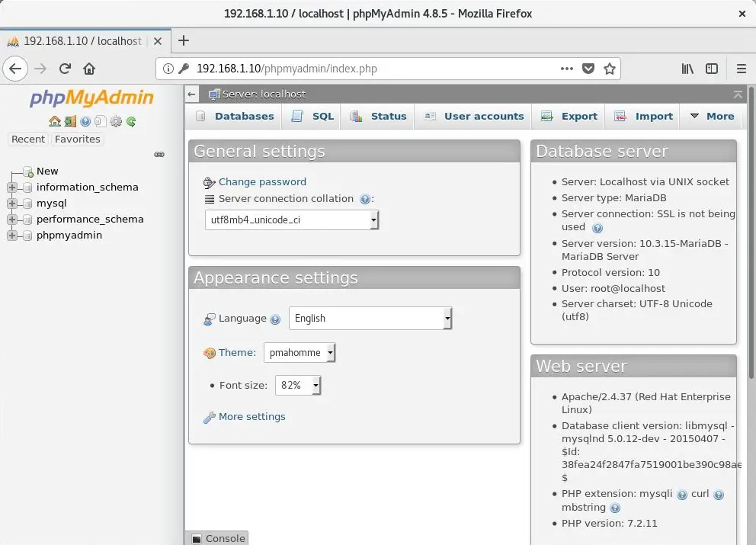756x545 pixels.
Task: Open Firefox library icon
Action: tap(687, 69)
